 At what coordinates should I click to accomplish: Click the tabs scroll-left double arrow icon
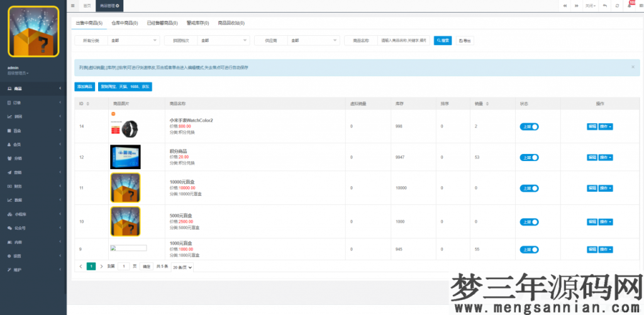pyautogui.click(x=565, y=6)
